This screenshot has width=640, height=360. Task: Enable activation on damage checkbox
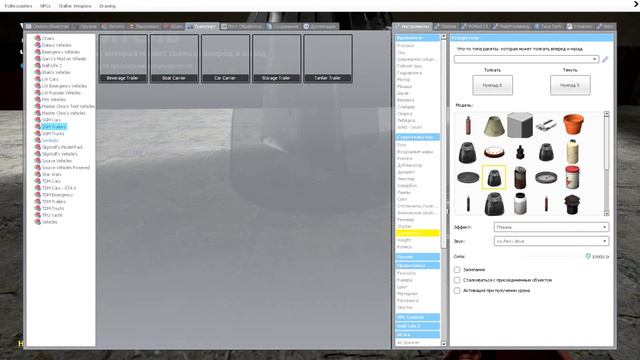tap(457, 291)
